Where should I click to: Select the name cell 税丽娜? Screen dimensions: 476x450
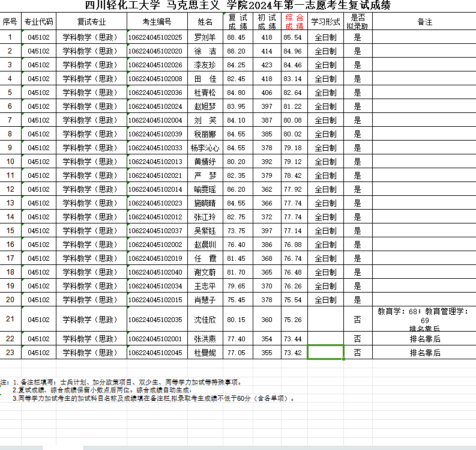(x=205, y=134)
